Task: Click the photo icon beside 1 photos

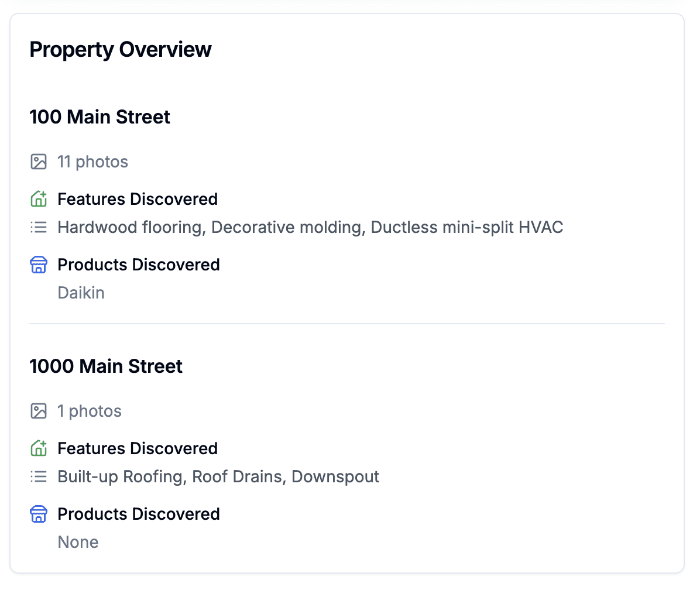Action: (x=39, y=411)
